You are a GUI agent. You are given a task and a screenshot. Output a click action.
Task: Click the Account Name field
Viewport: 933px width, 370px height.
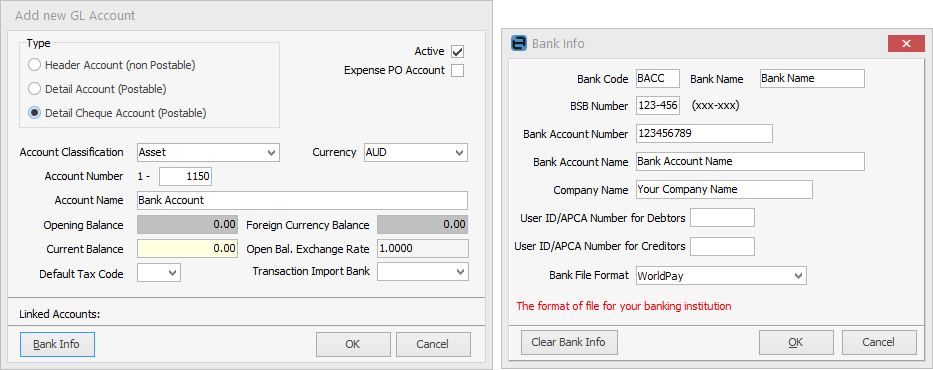pyautogui.click(x=302, y=200)
